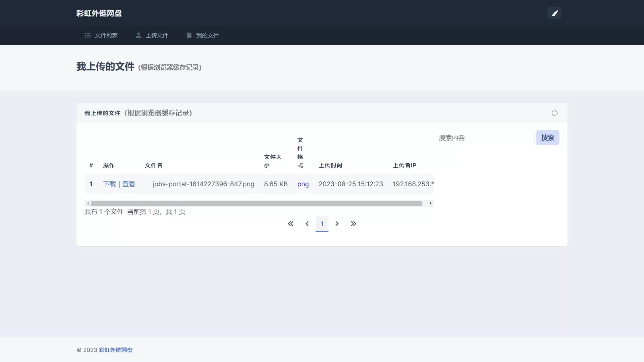
Task: View the uploaded file using 查看 link
Action: 129,184
